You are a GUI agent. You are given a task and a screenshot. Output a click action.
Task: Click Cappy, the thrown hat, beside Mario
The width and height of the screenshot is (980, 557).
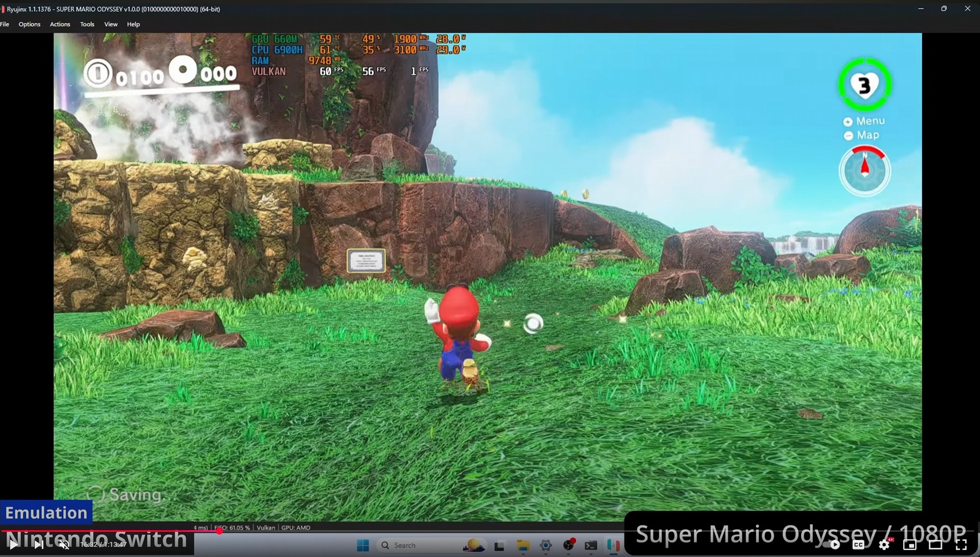533,323
